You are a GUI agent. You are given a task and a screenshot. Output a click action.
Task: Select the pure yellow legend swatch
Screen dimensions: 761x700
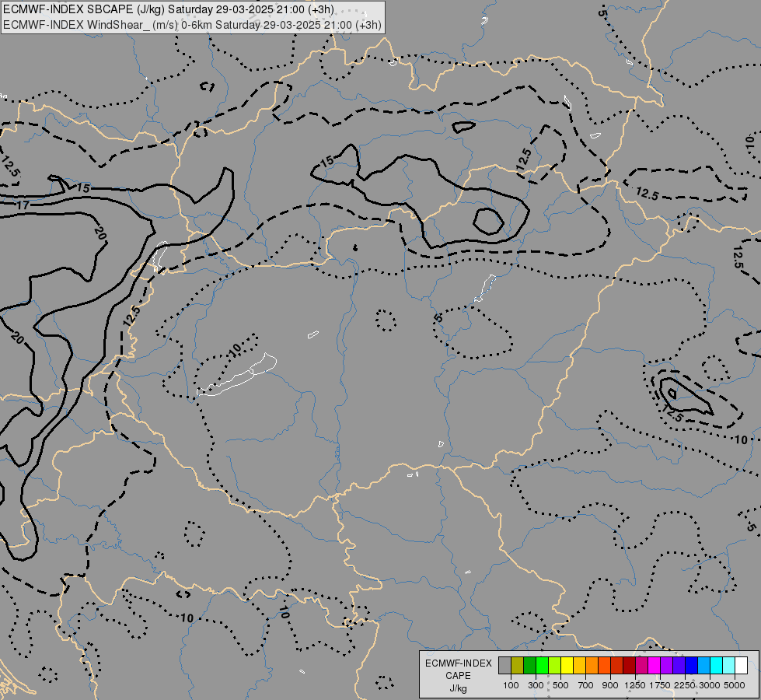[x=567, y=665]
